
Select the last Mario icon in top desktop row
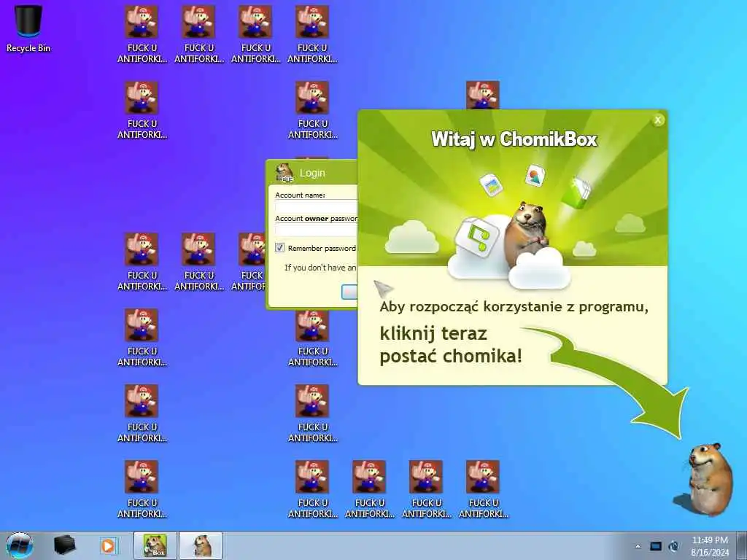(312, 34)
